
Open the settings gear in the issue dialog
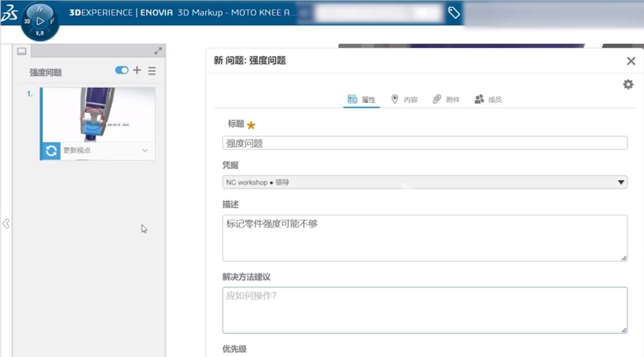[627, 84]
